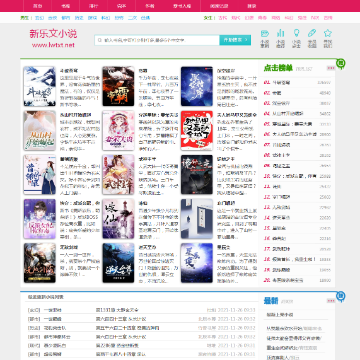The width and height of the screenshot is (360, 360).
Task: Click the pen icon in header
Action: 312,33
